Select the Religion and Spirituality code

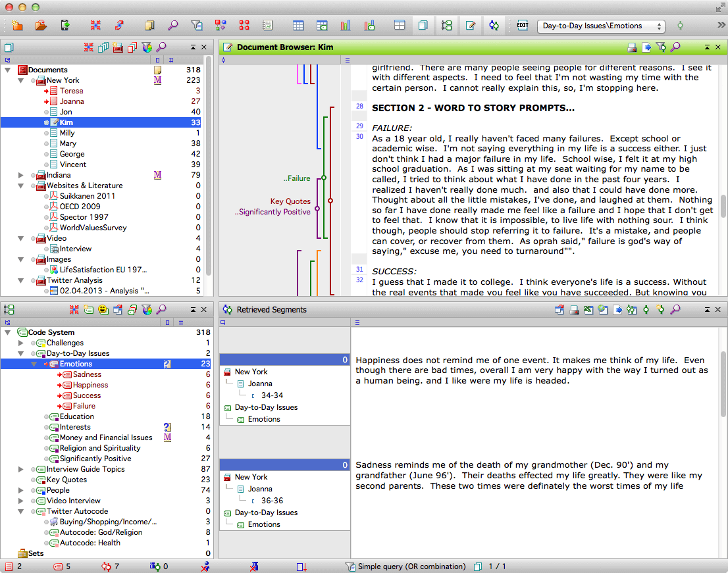click(x=100, y=448)
